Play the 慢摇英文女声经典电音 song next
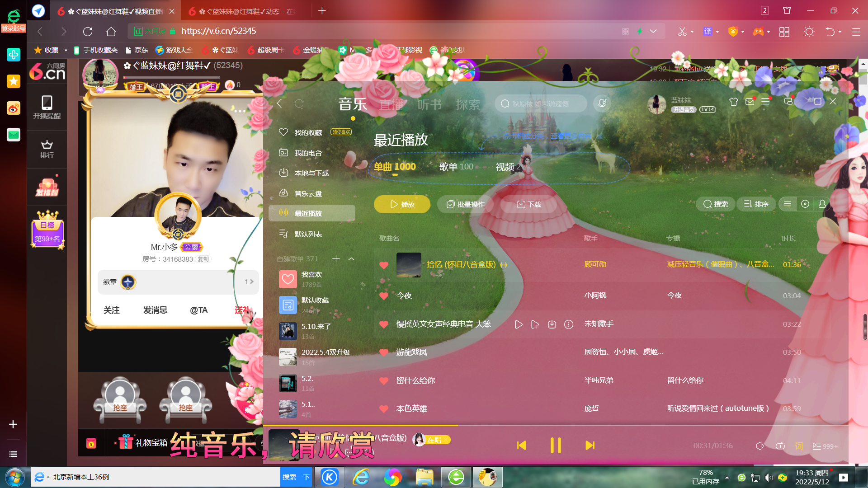The height and width of the screenshot is (488, 868). coord(535,324)
